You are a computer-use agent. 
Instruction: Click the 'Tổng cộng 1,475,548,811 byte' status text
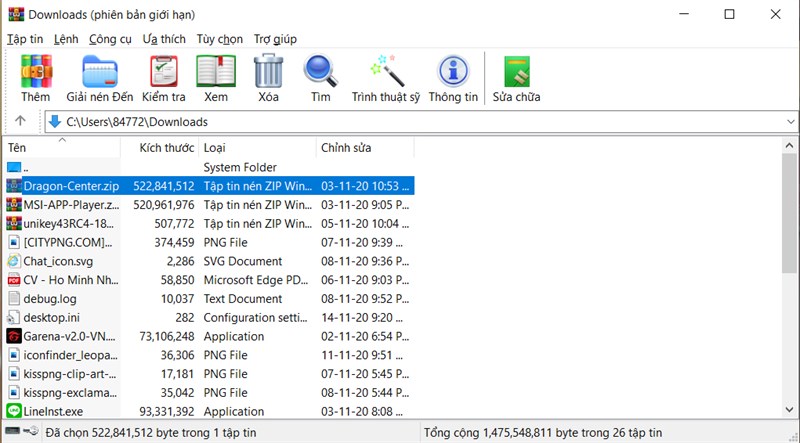[543, 432]
